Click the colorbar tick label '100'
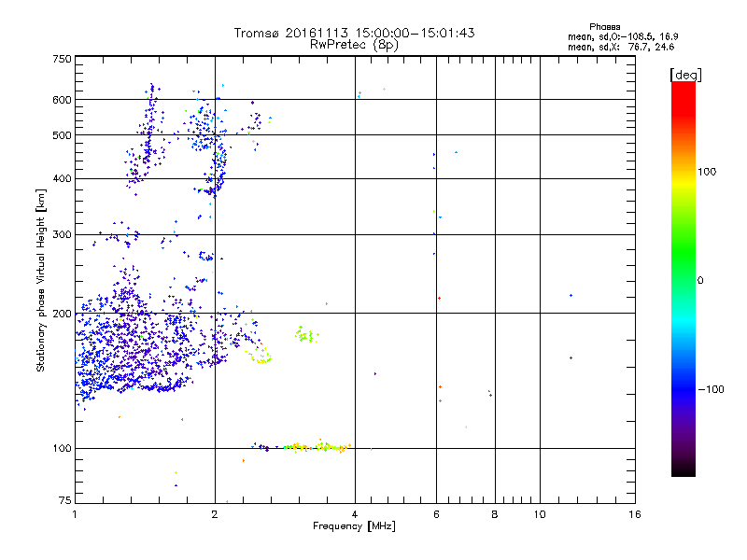This screenshot has height=560, width=747. [x=707, y=172]
